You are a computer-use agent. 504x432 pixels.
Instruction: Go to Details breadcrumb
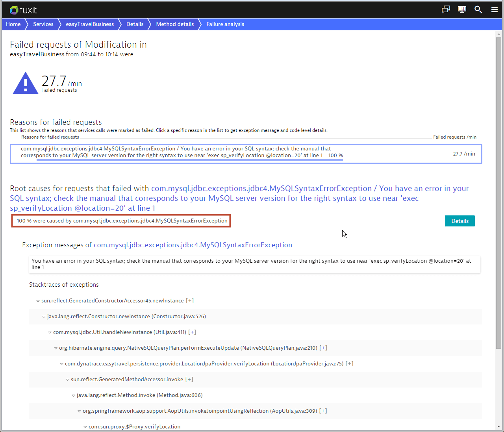[x=135, y=24]
